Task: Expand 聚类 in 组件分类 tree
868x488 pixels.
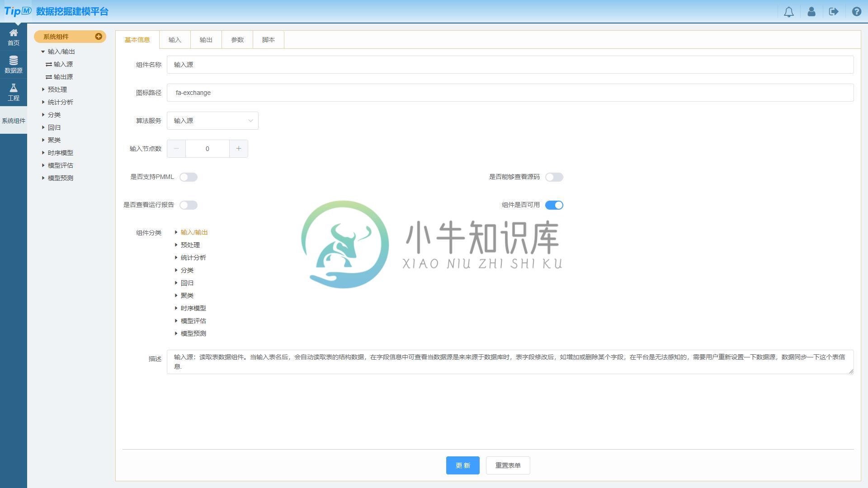Action: 176,296
